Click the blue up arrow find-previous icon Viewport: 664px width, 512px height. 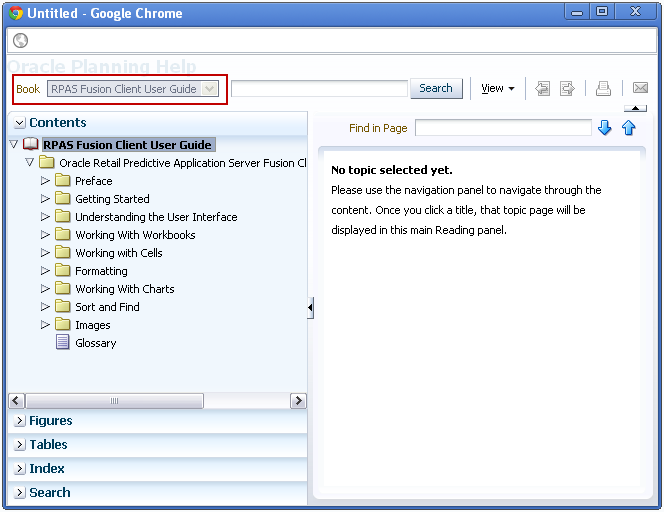click(628, 127)
